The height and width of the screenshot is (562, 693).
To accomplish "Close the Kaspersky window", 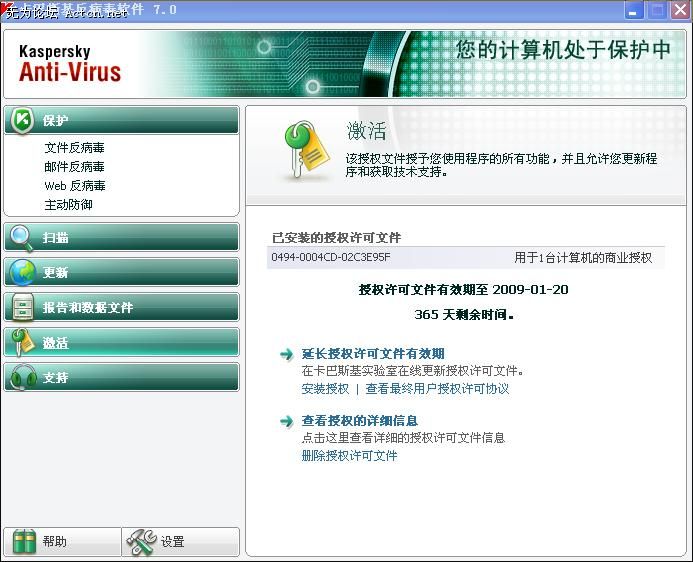I will (681, 10).
